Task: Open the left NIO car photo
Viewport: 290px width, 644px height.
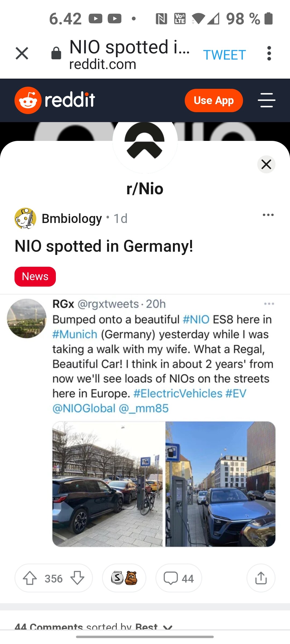Action: (x=107, y=484)
